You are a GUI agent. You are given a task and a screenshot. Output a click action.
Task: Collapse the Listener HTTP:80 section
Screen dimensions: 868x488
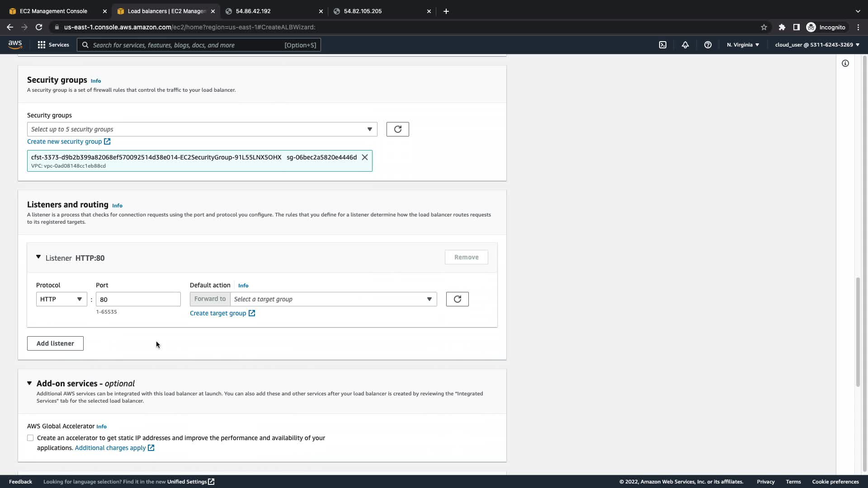pyautogui.click(x=38, y=257)
